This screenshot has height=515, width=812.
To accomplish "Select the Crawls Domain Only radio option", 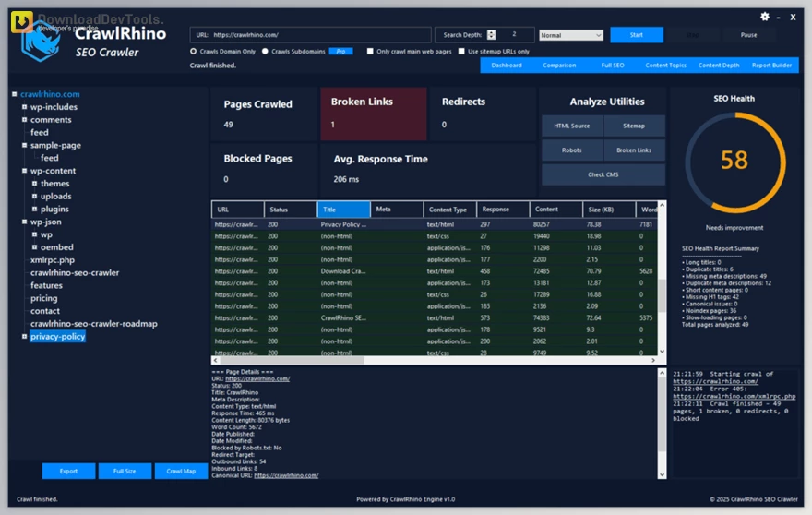I will tap(193, 52).
